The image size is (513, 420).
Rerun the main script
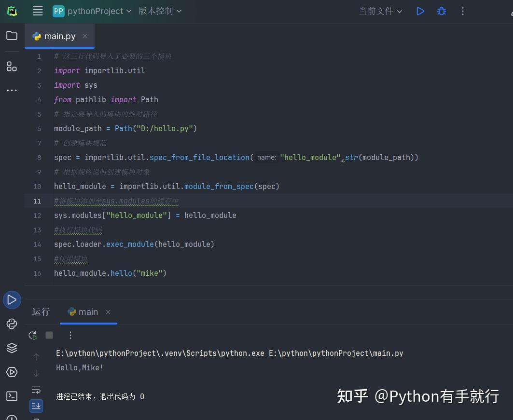pos(32,335)
